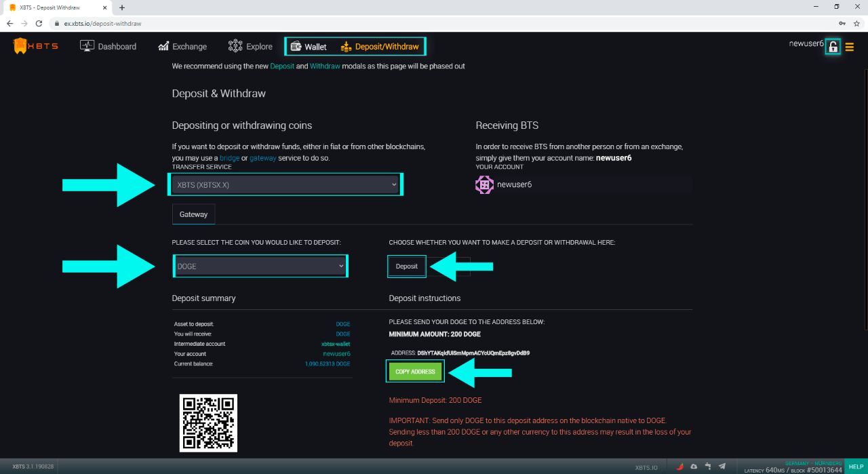Click the site padlock icon in address bar
868x474 pixels.
(58, 23)
